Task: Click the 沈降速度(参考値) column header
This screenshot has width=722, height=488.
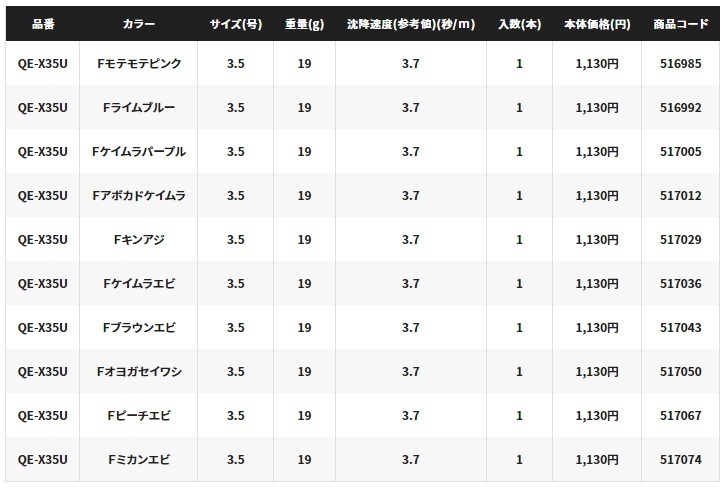Action: pyautogui.click(x=410, y=21)
